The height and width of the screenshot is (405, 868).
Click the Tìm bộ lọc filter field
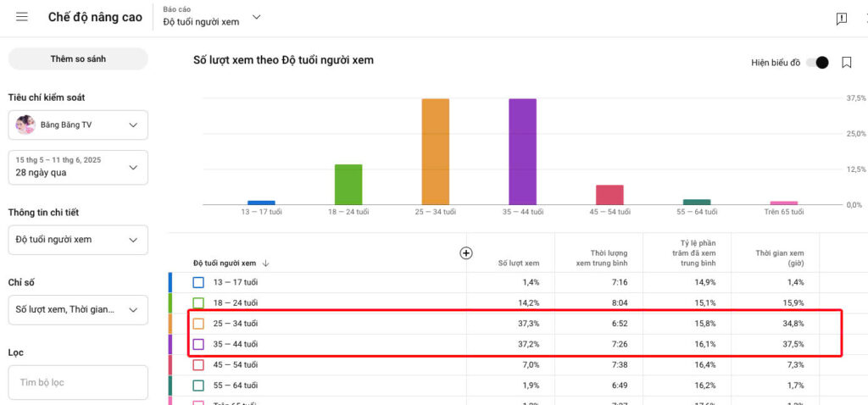78,383
